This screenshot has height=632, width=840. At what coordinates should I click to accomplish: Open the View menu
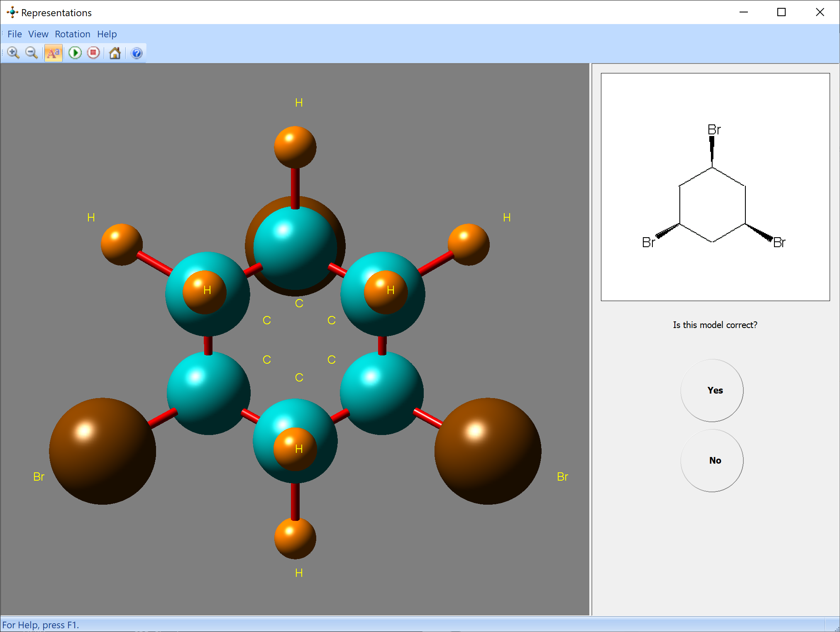pyautogui.click(x=38, y=34)
